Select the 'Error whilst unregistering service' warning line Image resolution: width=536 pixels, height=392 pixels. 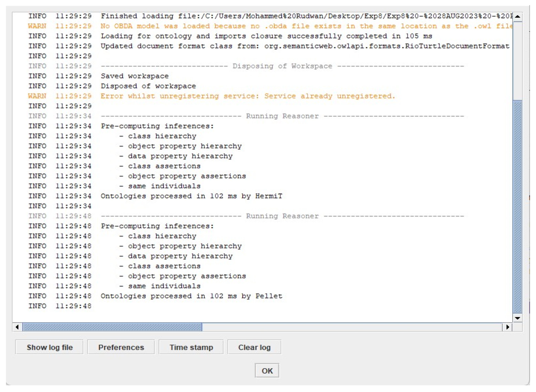pos(248,96)
